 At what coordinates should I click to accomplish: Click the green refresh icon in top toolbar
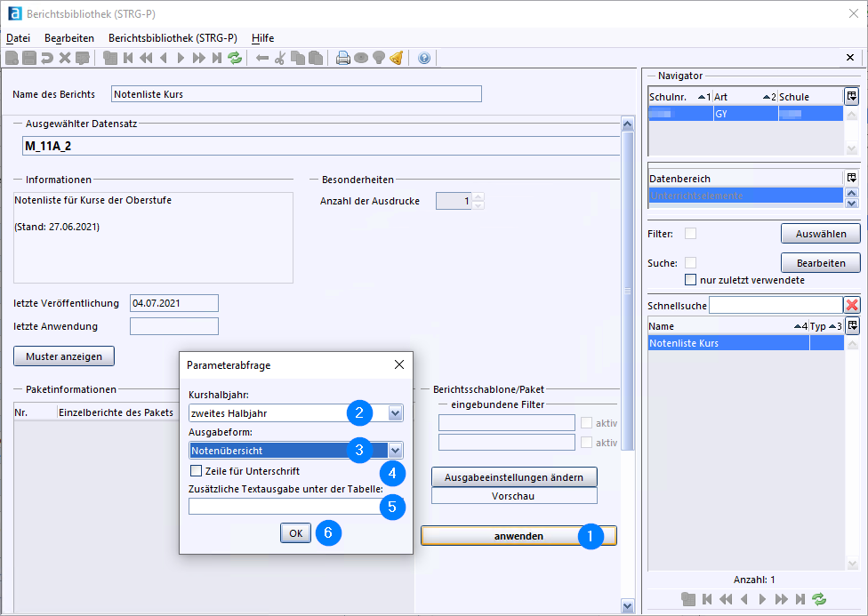click(x=235, y=58)
